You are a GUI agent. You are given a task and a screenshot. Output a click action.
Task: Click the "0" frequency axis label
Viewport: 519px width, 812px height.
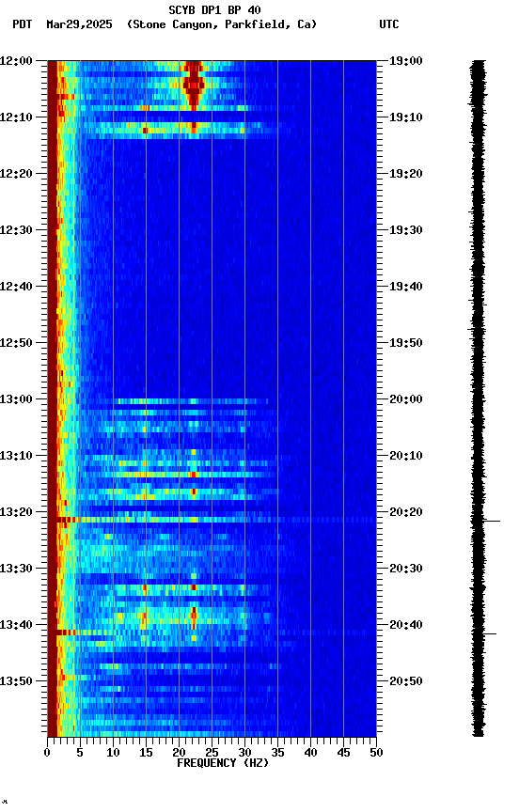point(47,753)
